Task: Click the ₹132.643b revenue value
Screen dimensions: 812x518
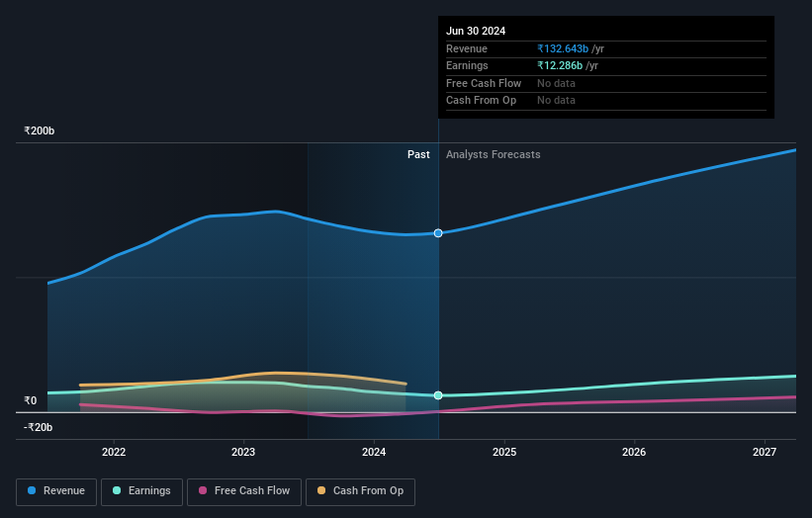Action: click(563, 48)
